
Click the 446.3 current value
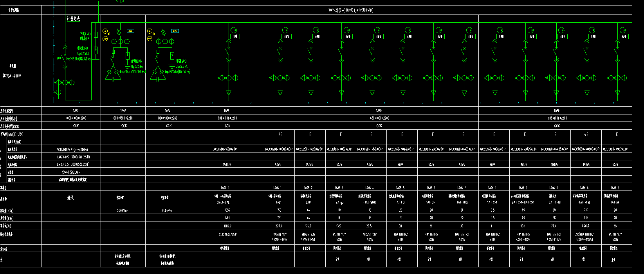pyautogui.click(x=585, y=226)
